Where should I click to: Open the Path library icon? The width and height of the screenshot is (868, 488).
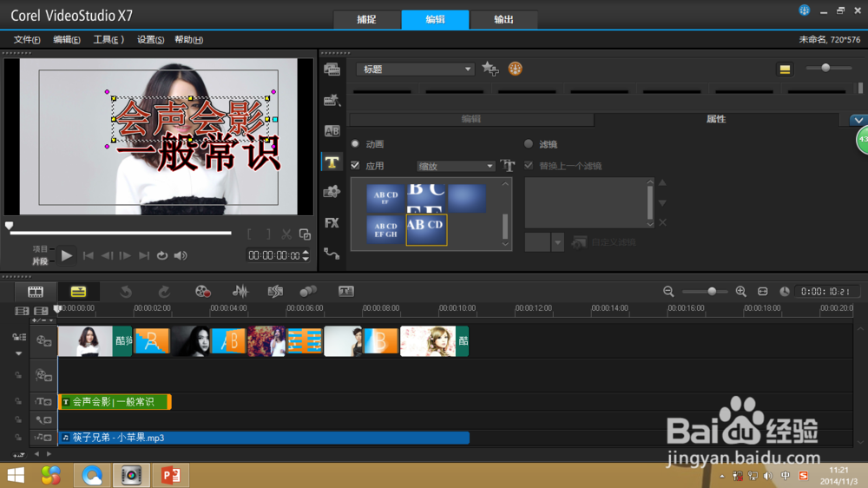point(332,254)
